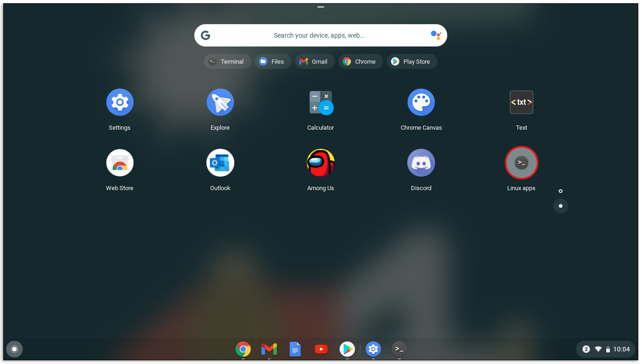Select the Chrome suggestion chip
Image resolution: width=642 pixels, height=364 pixels.
point(361,61)
